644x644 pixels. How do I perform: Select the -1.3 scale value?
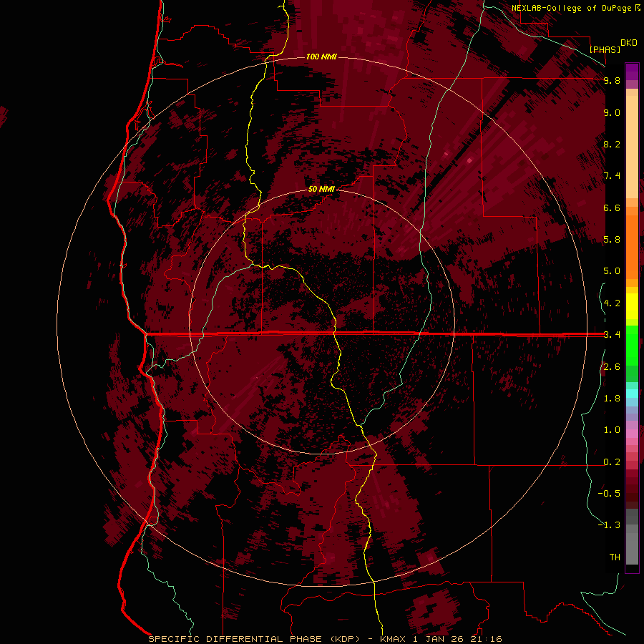coord(609,525)
